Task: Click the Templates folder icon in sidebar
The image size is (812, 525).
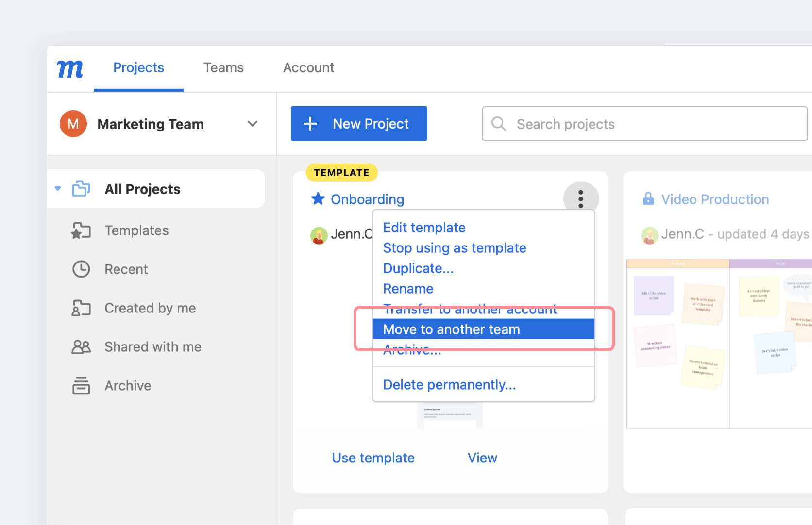Action: pyautogui.click(x=81, y=230)
